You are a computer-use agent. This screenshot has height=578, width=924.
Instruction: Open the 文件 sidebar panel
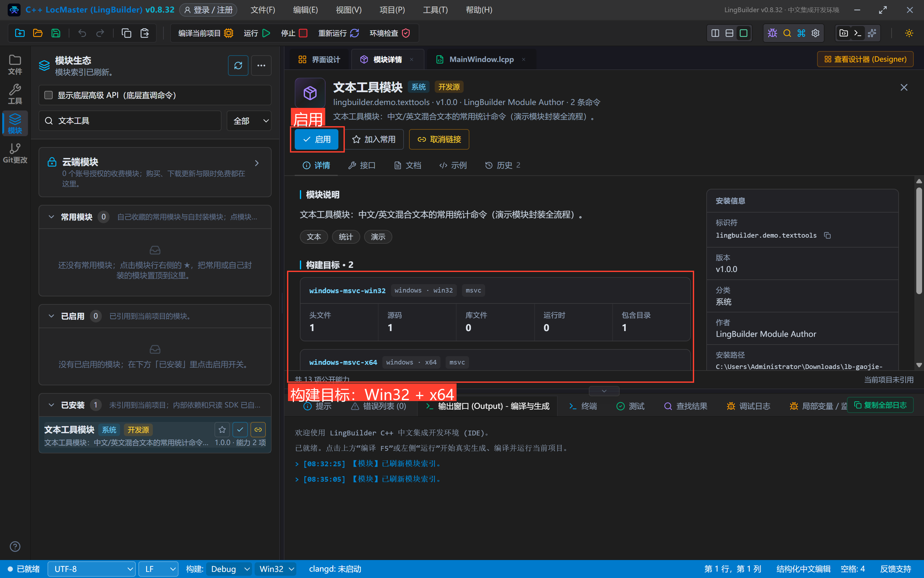tap(15, 64)
